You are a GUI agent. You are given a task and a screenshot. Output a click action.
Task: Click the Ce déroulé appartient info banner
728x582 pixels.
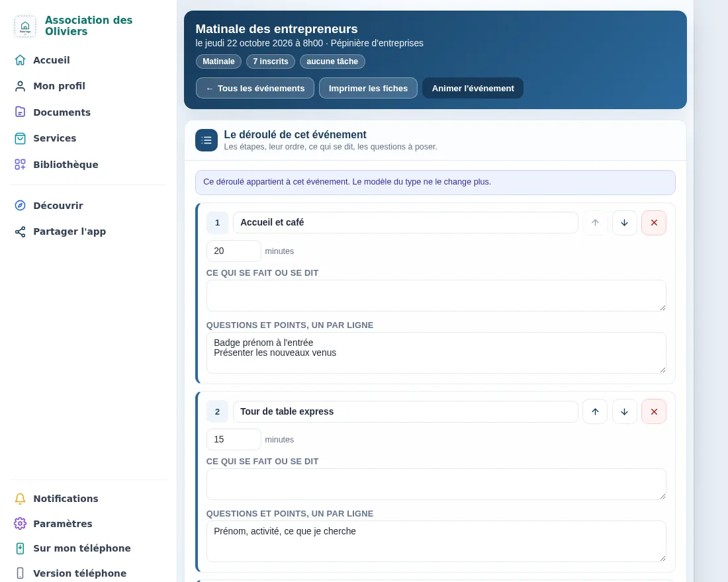[x=435, y=183]
